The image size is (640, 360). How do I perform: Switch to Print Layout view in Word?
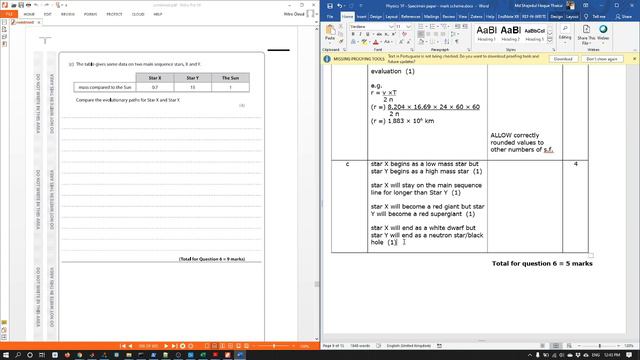[556, 346]
